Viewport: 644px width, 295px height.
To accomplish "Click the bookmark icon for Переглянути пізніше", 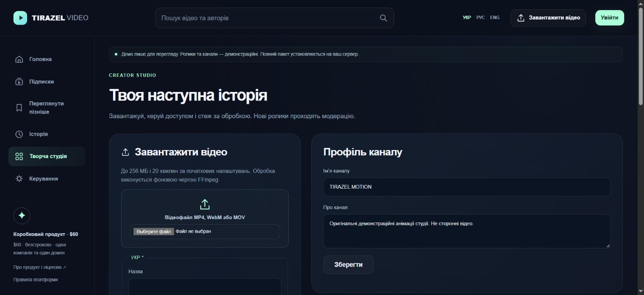I will (19, 108).
